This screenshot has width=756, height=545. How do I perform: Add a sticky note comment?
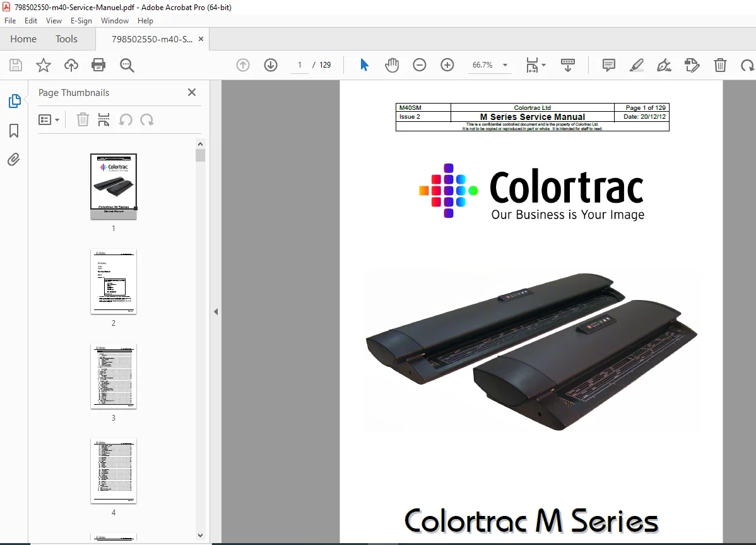609,65
